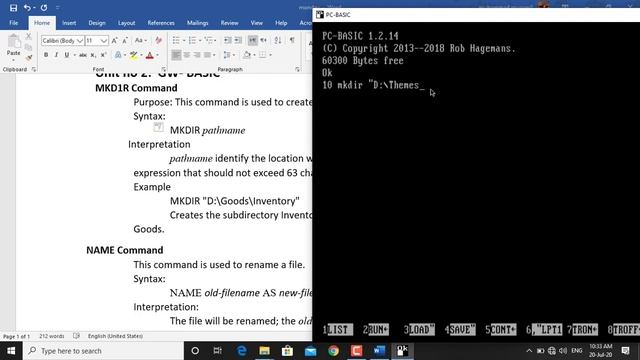Click the Redo icon in Word
Screen dimensions: 640x360
(x=44, y=8)
